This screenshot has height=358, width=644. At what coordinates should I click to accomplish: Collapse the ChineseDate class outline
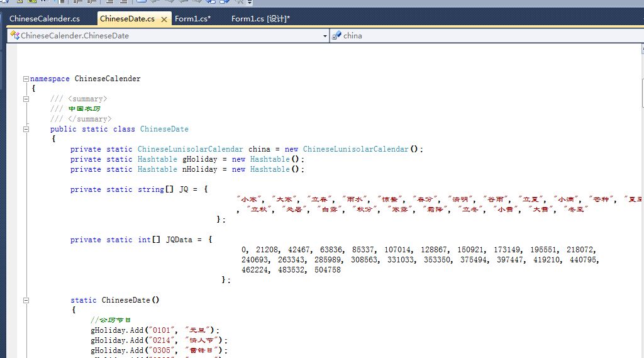click(26, 129)
